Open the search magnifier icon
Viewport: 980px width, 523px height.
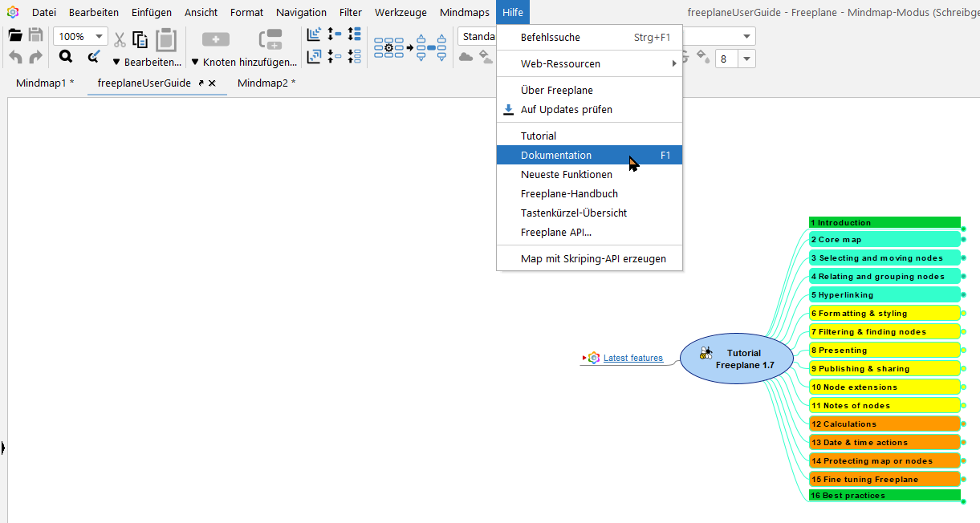[x=67, y=55]
